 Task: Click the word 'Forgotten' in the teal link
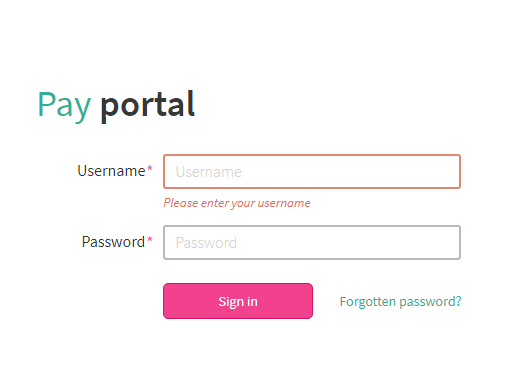(x=368, y=301)
